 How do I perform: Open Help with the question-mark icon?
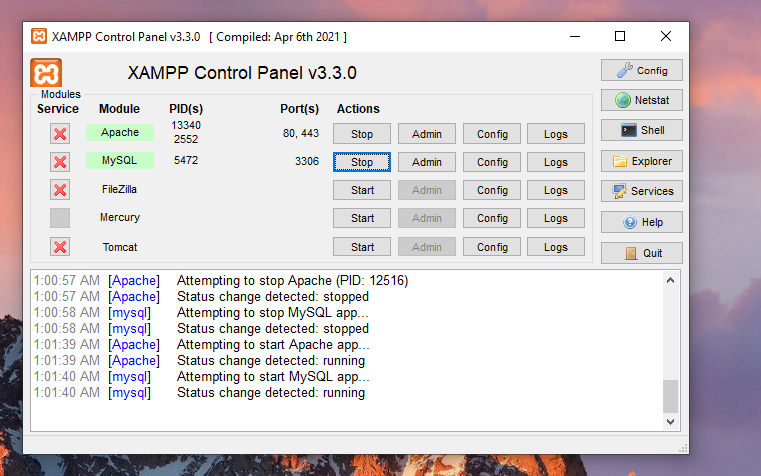(642, 222)
